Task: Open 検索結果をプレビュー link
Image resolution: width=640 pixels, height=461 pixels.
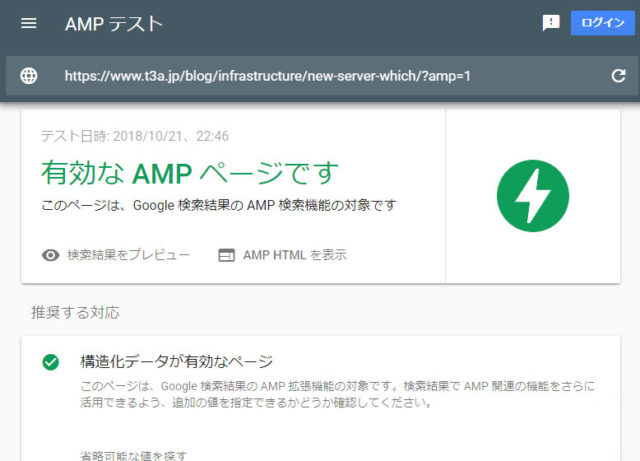Action: click(x=128, y=255)
